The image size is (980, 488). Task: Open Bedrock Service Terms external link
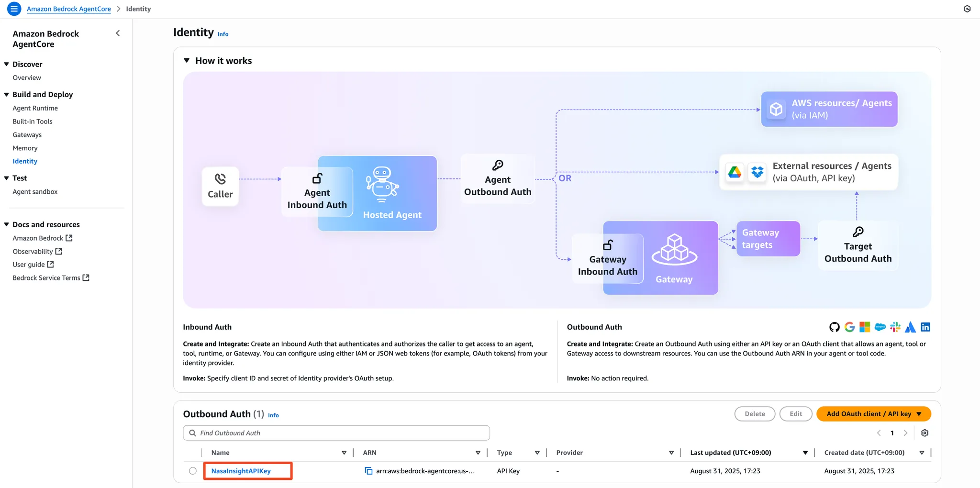tap(51, 278)
